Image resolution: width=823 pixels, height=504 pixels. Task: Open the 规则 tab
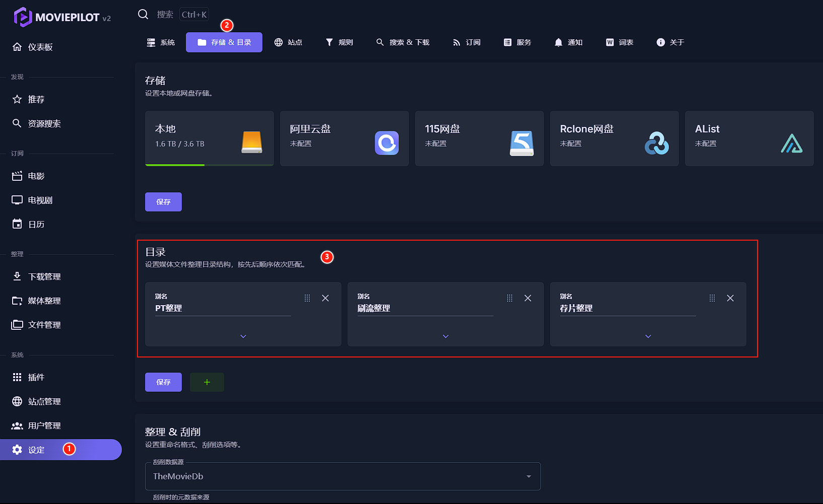339,42
